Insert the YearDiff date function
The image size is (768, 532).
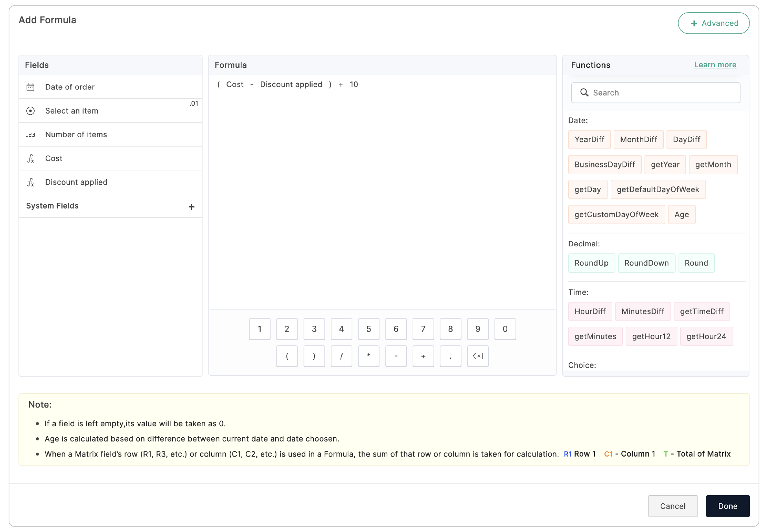589,139
